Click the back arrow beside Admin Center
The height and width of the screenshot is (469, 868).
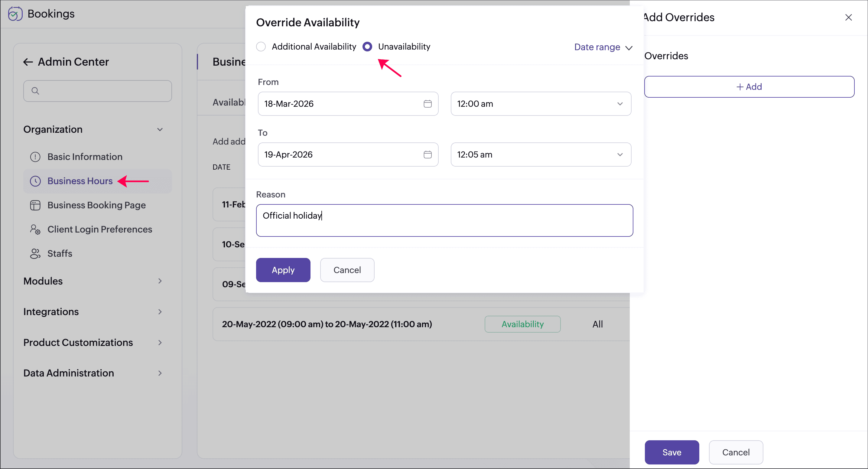pos(28,62)
